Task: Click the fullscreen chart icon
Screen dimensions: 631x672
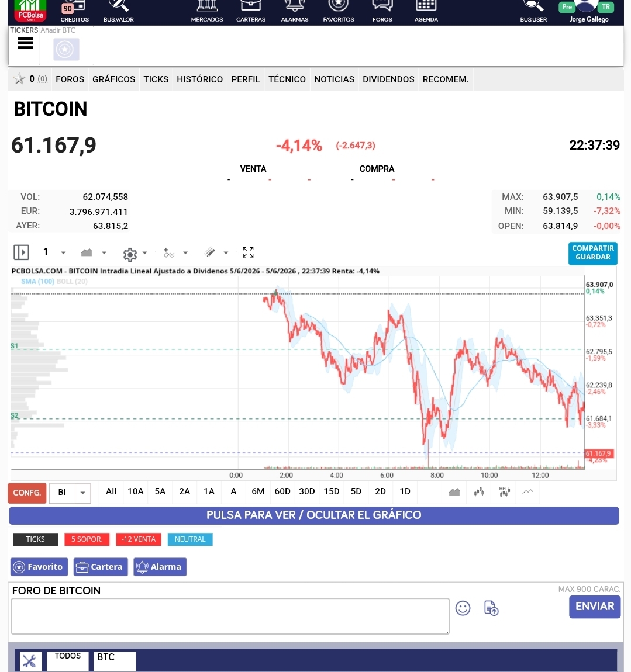Action: [248, 252]
